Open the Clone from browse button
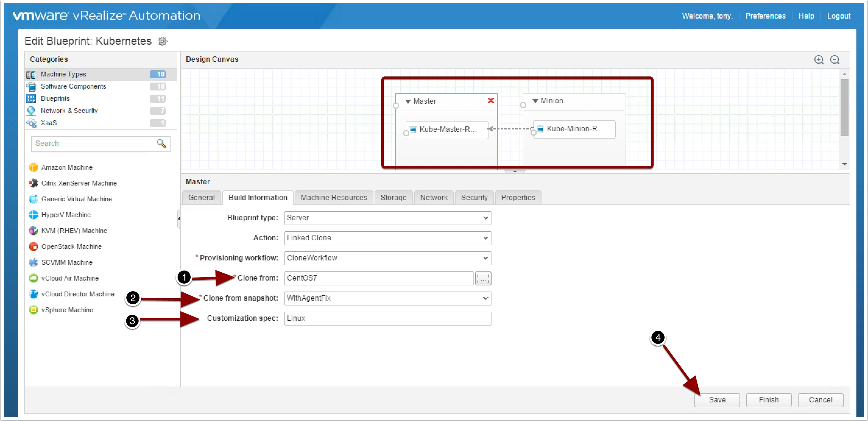The image size is (868, 421). (x=483, y=278)
